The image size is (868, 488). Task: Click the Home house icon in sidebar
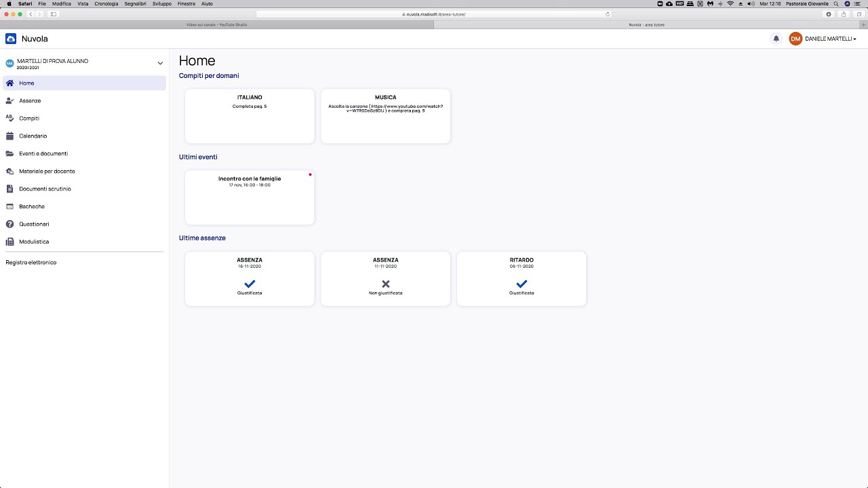point(9,83)
